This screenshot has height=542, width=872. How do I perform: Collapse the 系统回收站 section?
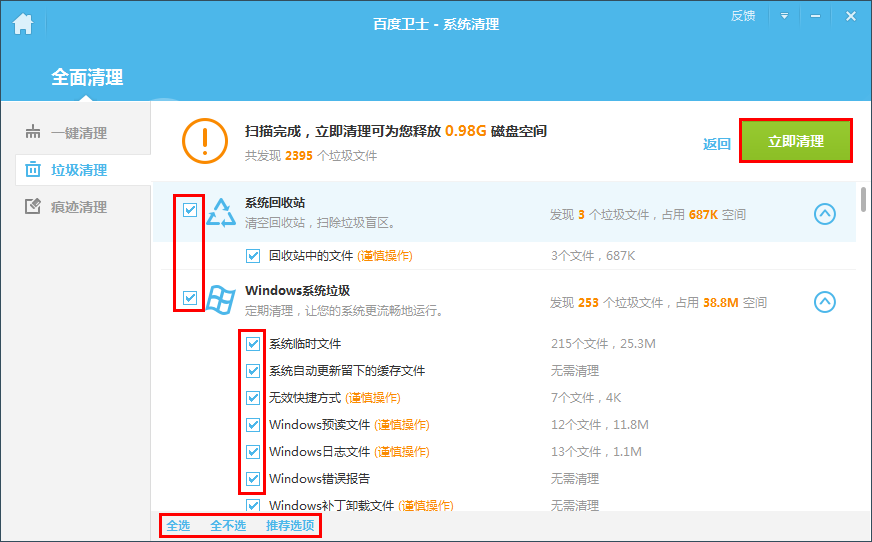[825, 214]
